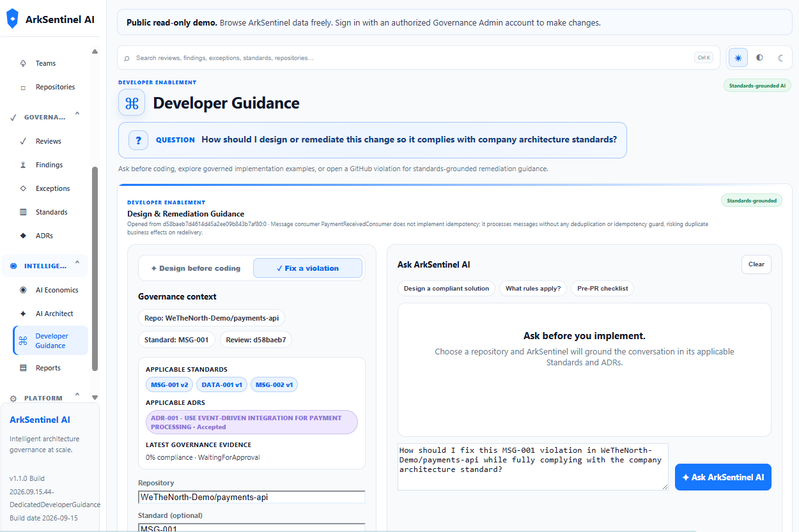
Task: Click the question mark icon
Action: pyautogui.click(x=138, y=140)
